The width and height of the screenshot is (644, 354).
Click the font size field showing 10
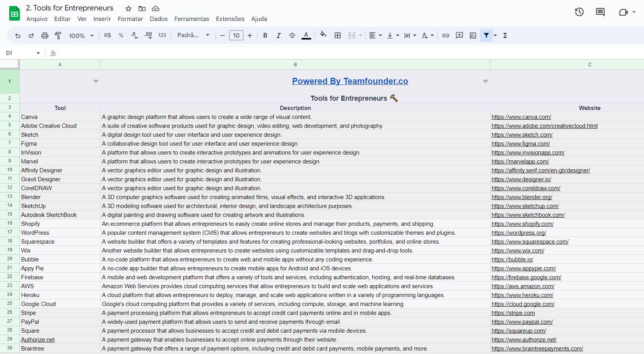(236, 36)
